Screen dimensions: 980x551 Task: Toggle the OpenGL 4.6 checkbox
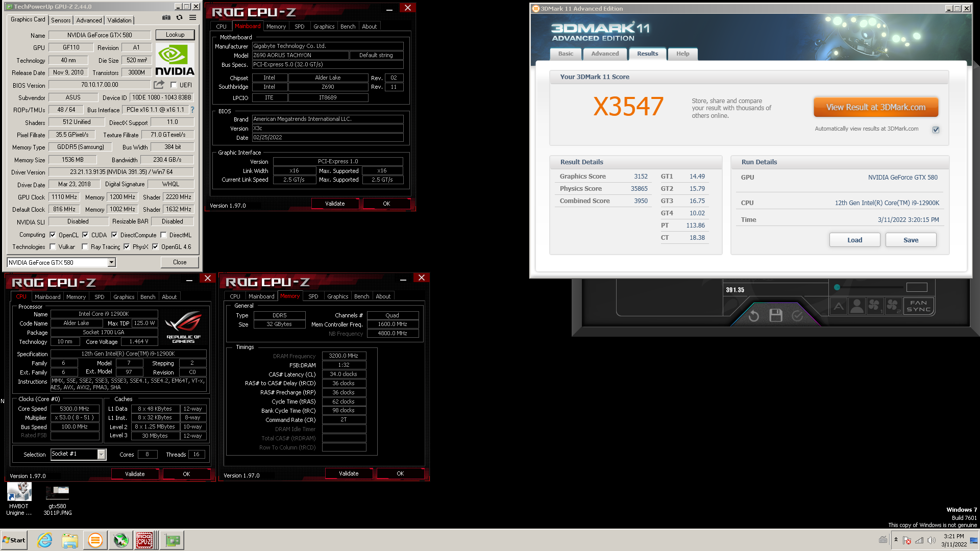coord(155,247)
